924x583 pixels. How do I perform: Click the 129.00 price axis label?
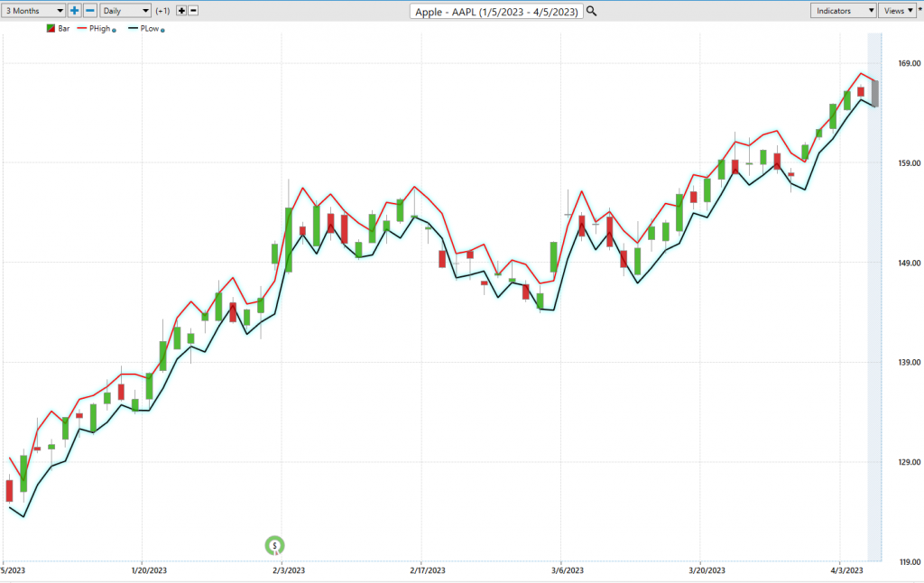[x=910, y=462]
